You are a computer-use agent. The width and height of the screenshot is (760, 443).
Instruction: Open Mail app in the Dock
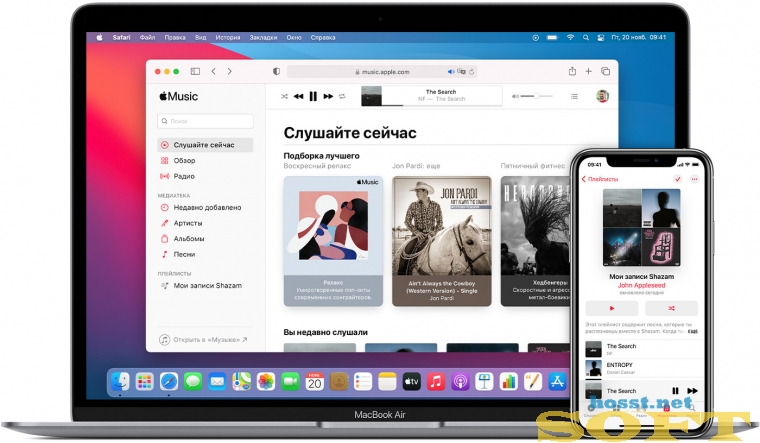point(217,382)
